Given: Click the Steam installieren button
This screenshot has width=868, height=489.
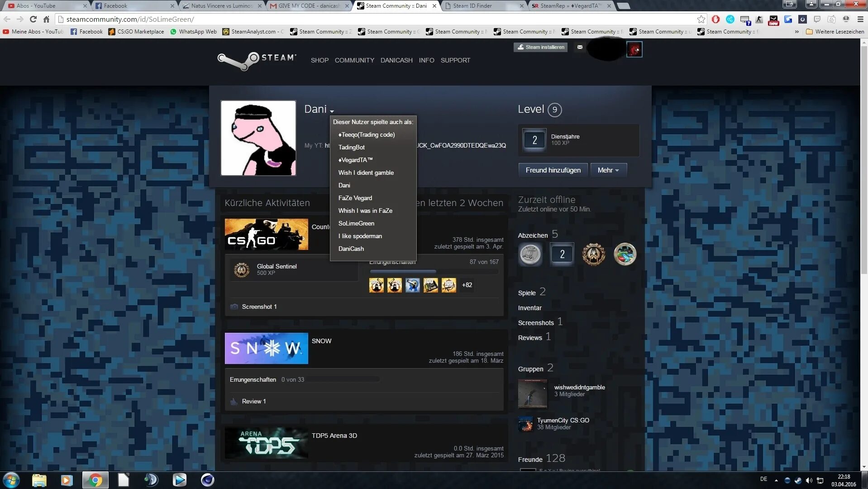Looking at the screenshot, I should pyautogui.click(x=541, y=47).
